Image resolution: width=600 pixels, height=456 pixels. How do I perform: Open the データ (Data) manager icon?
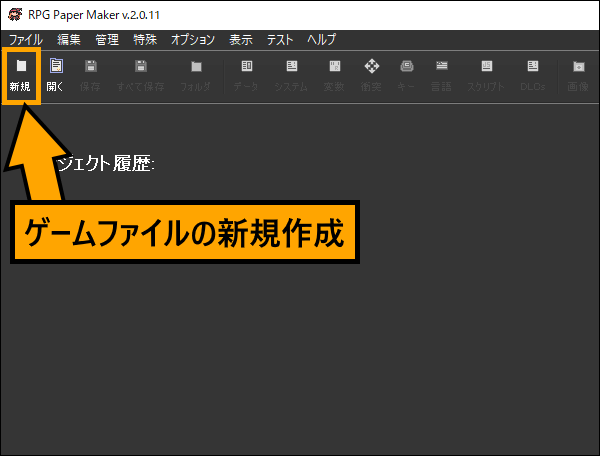point(246,75)
